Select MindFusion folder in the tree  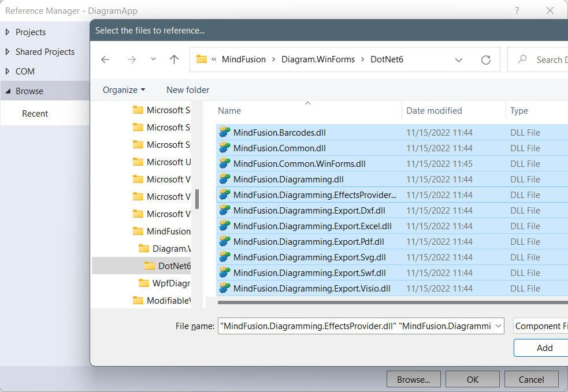coord(168,232)
